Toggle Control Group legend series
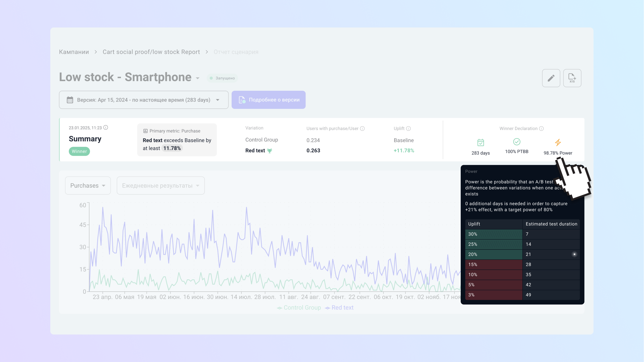 (299, 307)
